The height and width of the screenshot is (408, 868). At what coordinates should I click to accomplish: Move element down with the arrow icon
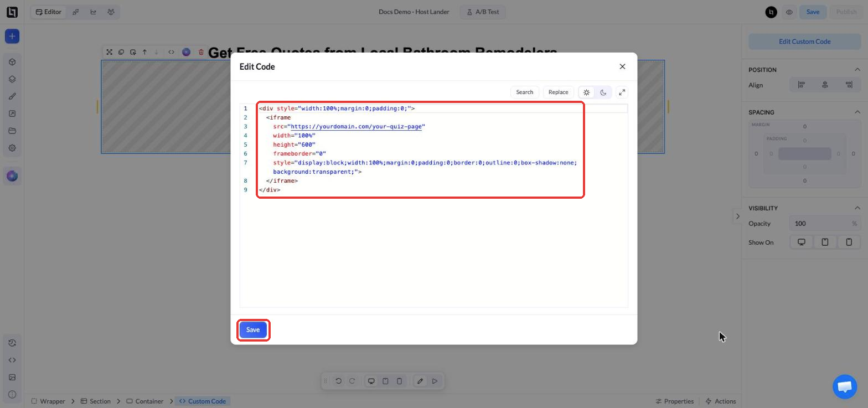point(156,52)
